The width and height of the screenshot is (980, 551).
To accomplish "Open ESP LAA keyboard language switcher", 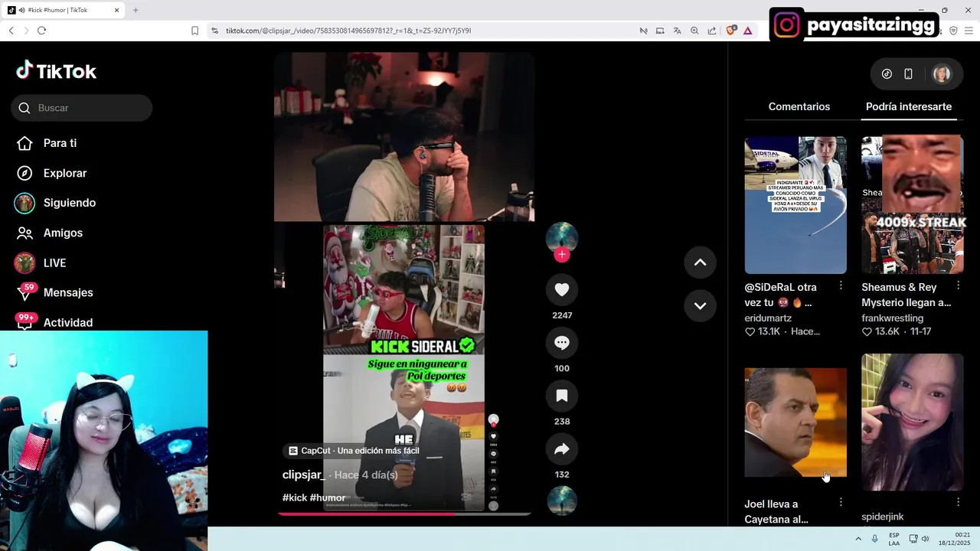I will pos(894,539).
